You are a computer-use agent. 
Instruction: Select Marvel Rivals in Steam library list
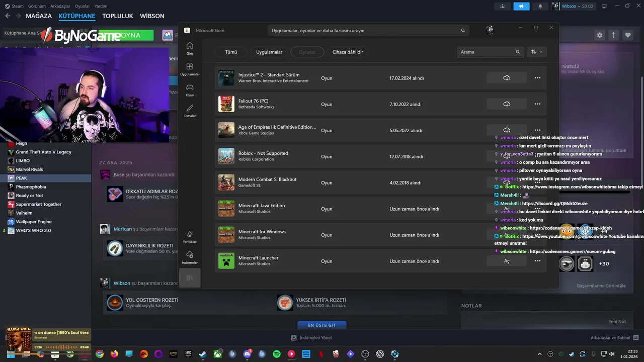point(29,169)
